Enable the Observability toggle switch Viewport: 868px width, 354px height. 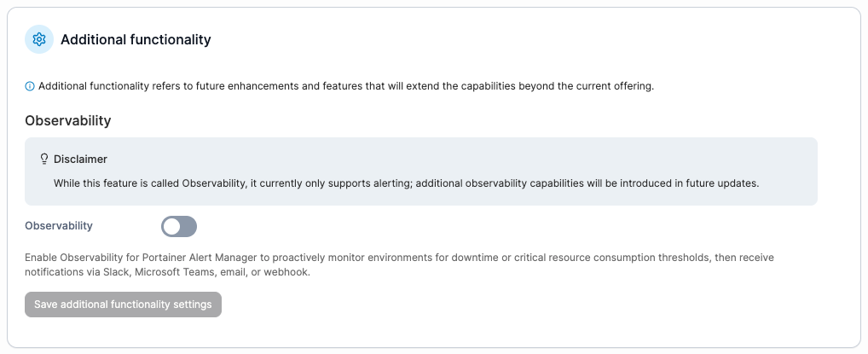point(179,226)
